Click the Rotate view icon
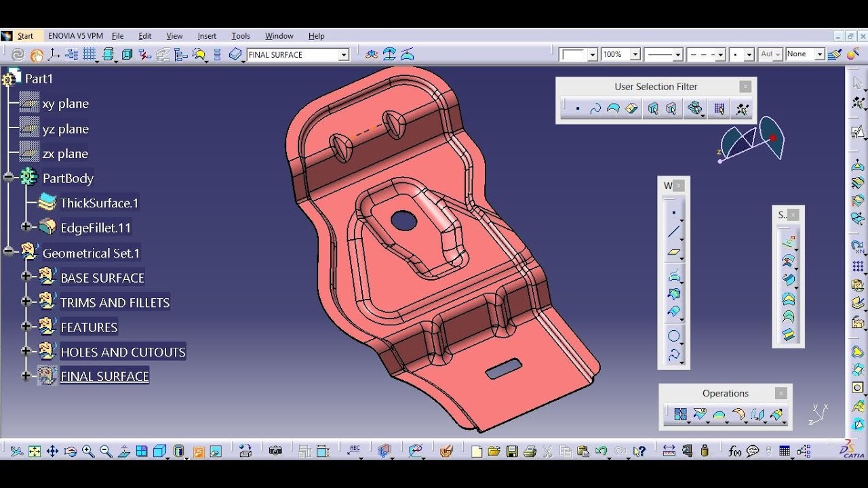 click(70, 451)
